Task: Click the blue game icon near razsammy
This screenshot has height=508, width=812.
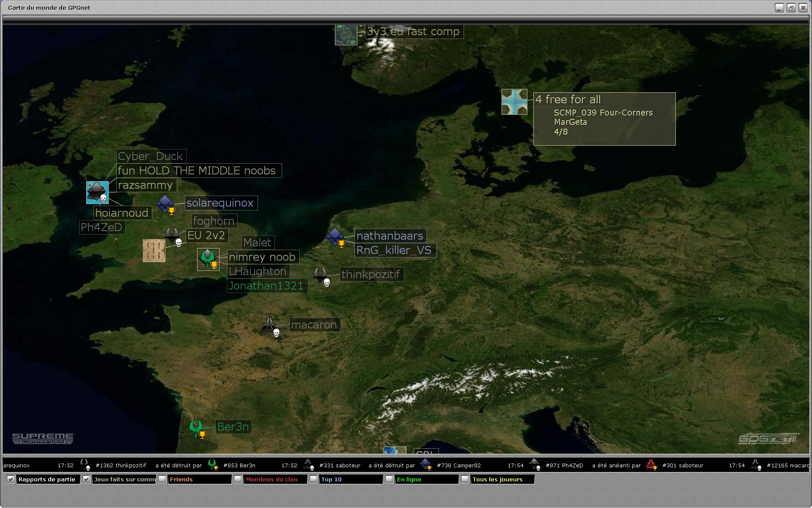Action: click(x=97, y=193)
